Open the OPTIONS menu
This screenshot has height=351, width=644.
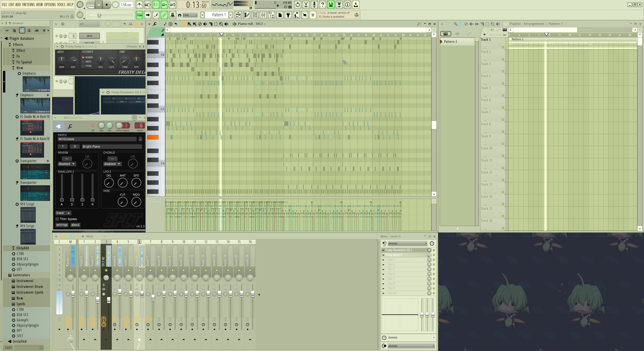coord(50,5)
